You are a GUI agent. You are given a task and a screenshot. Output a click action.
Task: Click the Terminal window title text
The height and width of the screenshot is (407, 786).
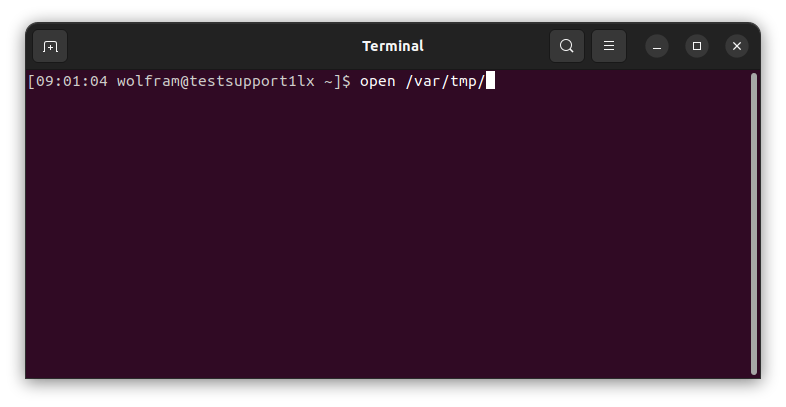click(x=393, y=46)
